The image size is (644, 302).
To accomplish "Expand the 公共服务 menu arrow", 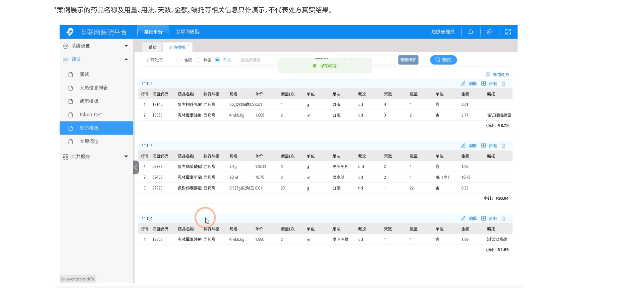I will point(126,157).
